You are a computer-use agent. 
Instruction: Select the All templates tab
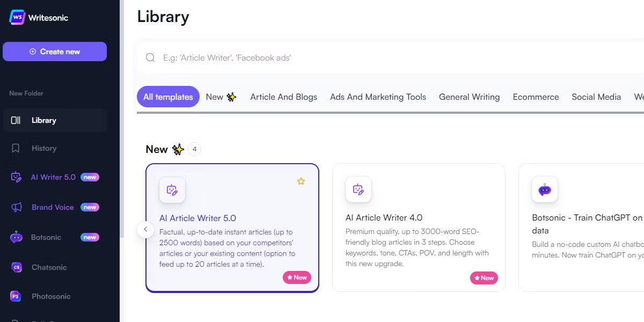tap(168, 97)
